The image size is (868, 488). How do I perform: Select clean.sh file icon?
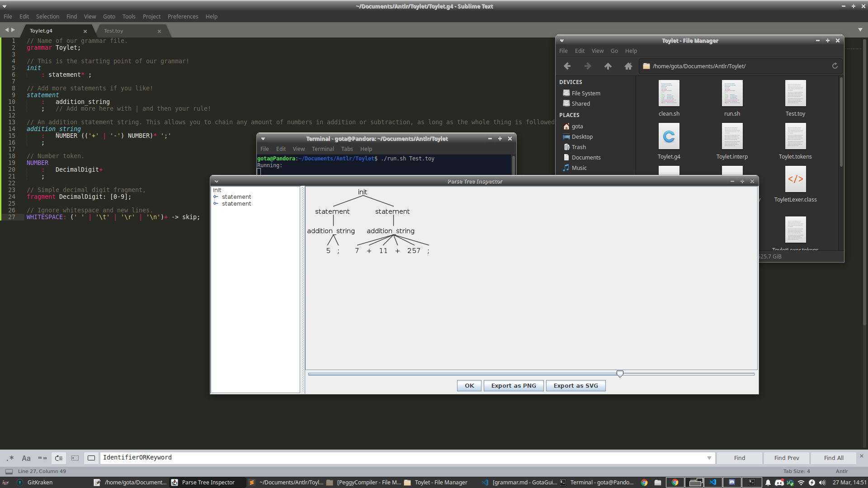[669, 93]
